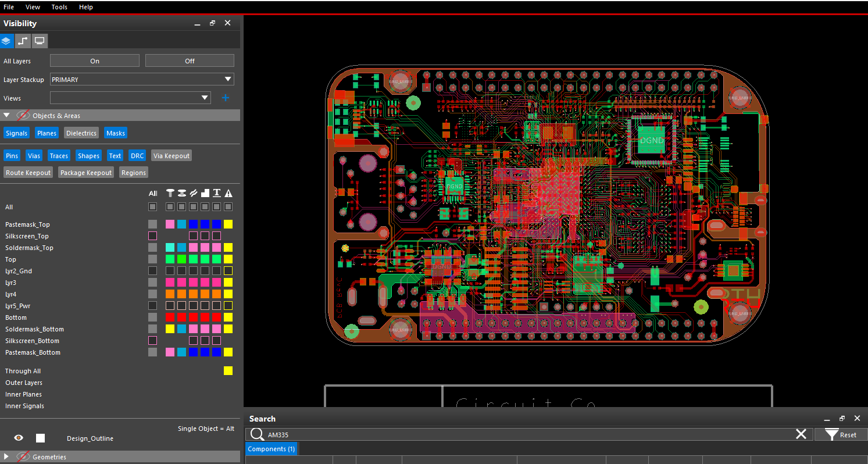Open the View menu
Screen dimensions: 868x464
(x=33, y=7)
